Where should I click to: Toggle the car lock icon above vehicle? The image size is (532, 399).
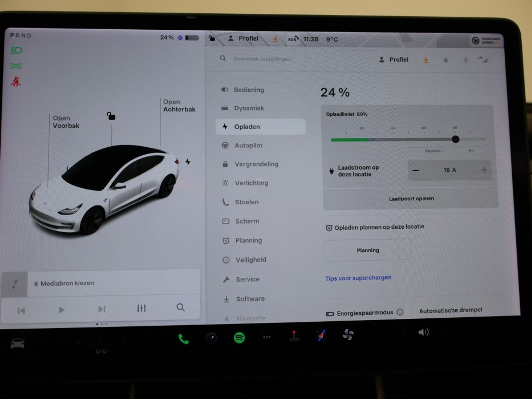[x=111, y=116]
